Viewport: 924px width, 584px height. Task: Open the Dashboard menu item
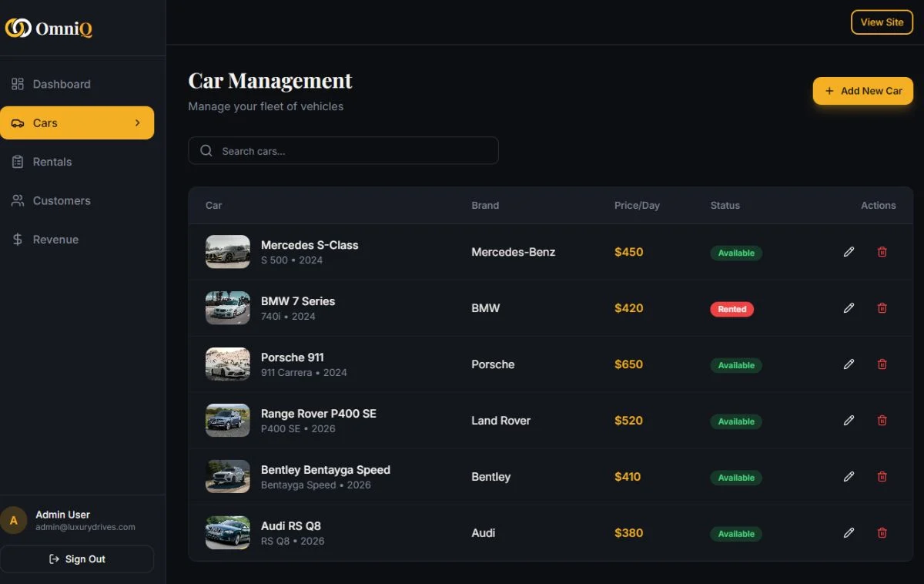77,84
